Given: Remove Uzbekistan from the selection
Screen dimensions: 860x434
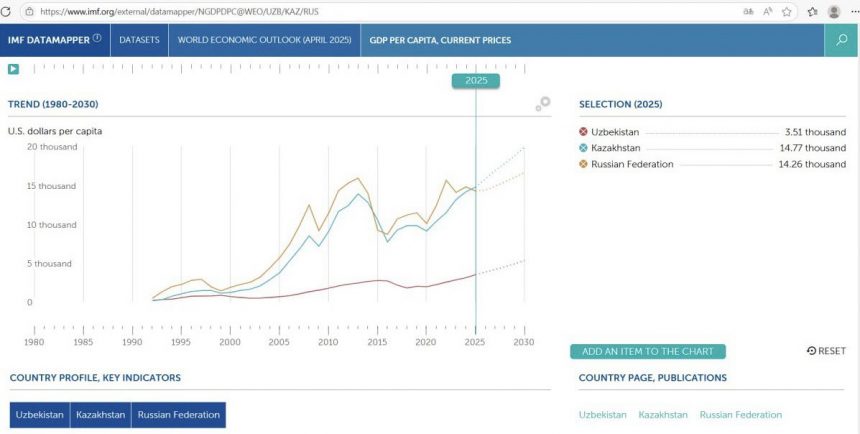Looking at the screenshot, I should tap(583, 132).
